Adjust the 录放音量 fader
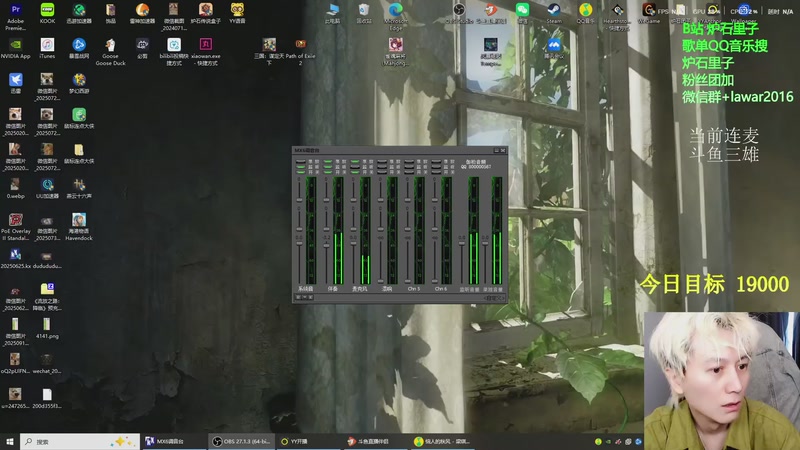Image resolution: width=800 pixels, height=450 pixels. [485, 243]
